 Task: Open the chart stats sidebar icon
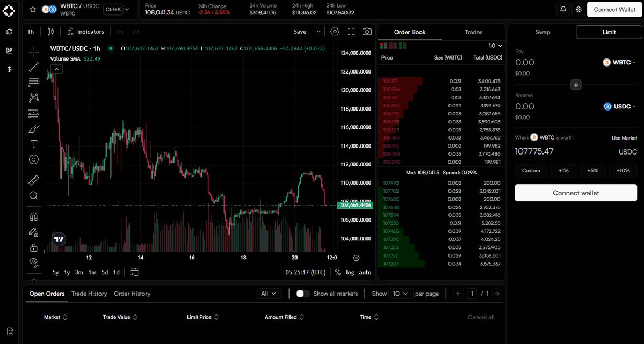[x=10, y=50]
